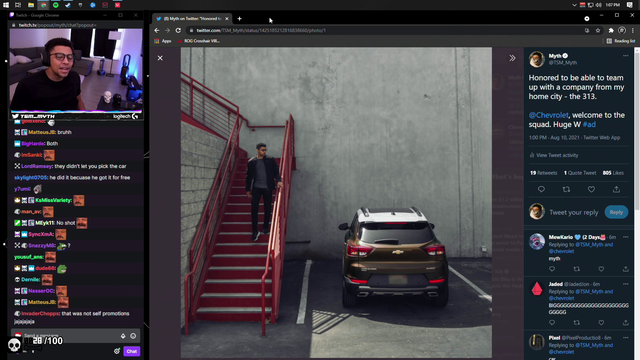Open more options on MewKario's reply
640x360 pixels.
[626, 237]
